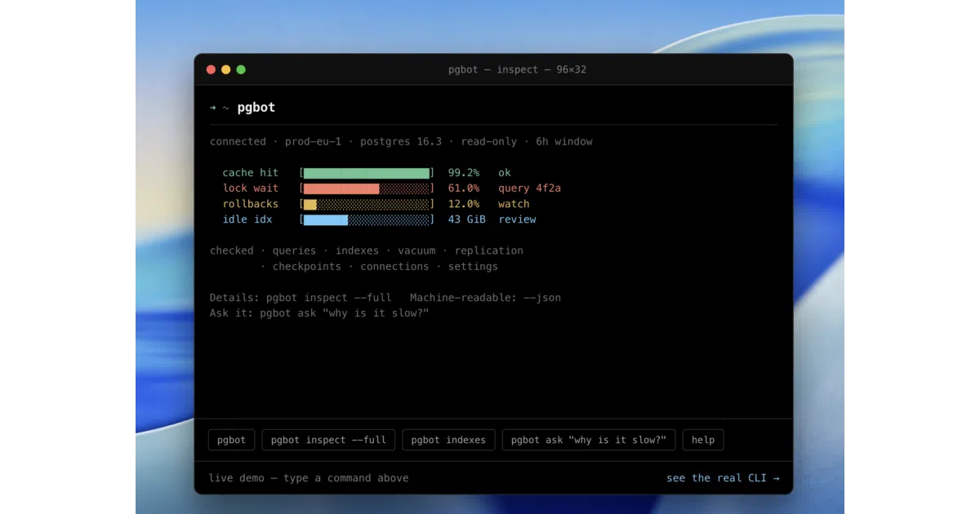Click "replication" in the checked list
This screenshot has height=514, width=980.
pos(489,251)
